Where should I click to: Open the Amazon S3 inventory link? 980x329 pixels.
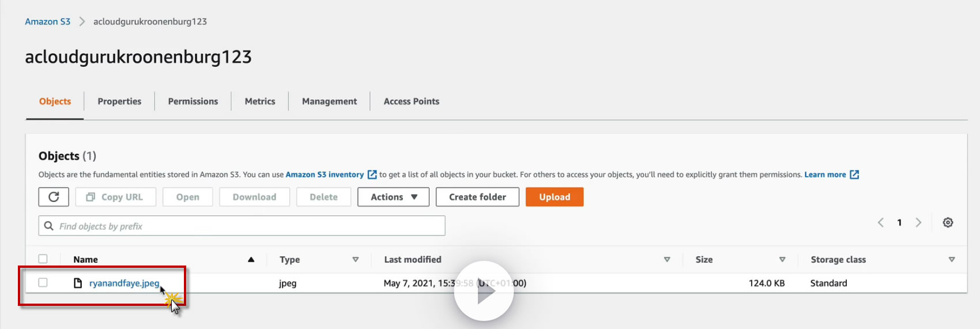tap(325, 174)
